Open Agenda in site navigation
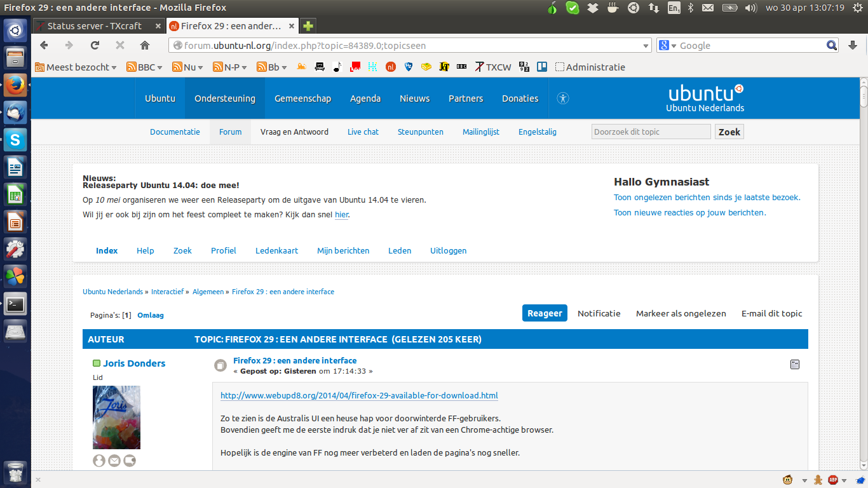868x488 pixels. click(x=365, y=98)
